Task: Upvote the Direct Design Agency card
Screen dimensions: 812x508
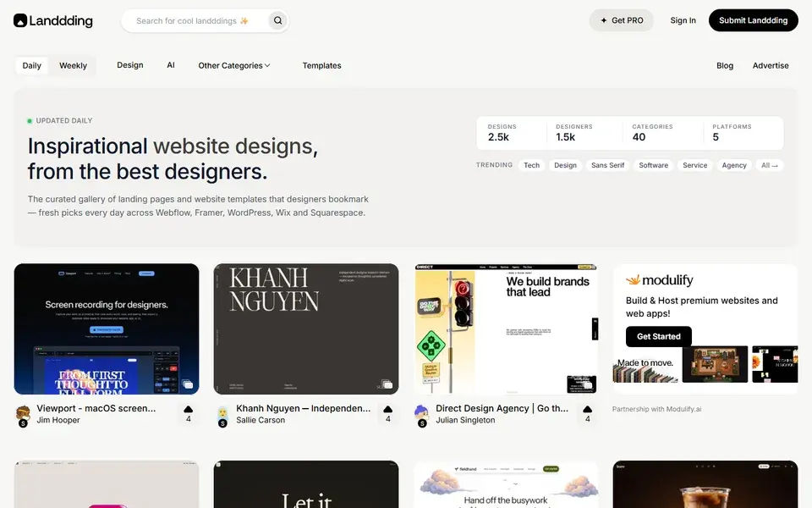Action: pos(587,414)
